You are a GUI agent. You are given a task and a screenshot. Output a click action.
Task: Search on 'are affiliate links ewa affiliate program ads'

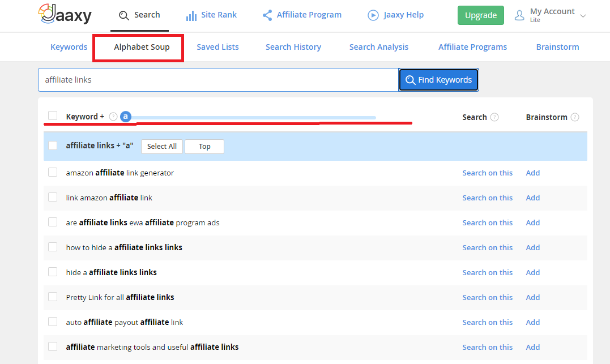(488, 222)
